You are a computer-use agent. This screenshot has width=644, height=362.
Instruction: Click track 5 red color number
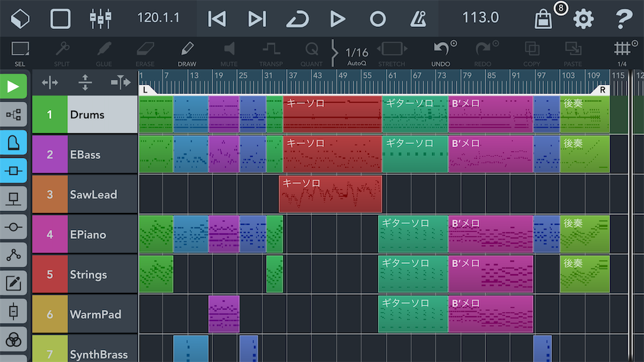(x=50, y=275)
